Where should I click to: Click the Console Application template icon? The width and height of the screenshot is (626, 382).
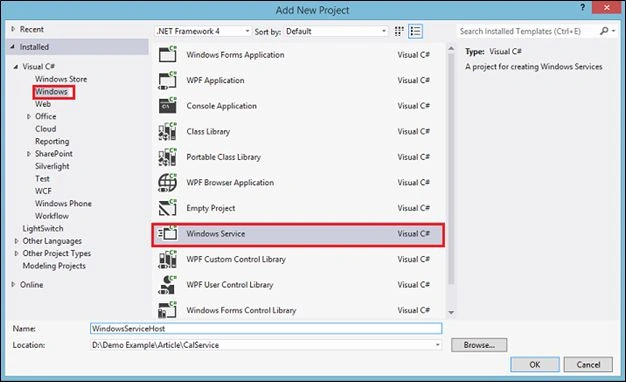click(x=168, y=106)
